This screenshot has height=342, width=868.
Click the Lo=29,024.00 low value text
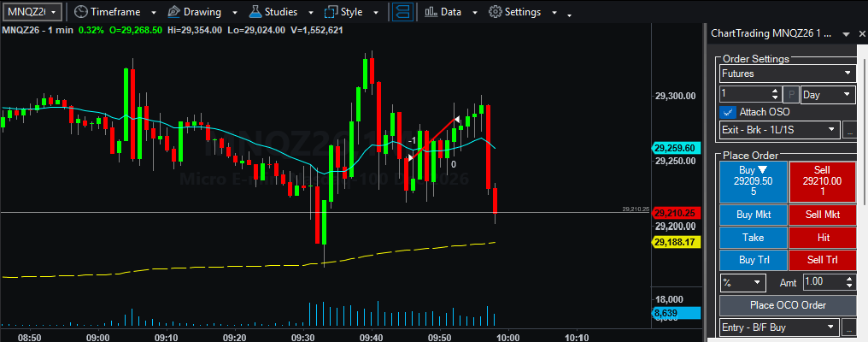click(255, 30)
